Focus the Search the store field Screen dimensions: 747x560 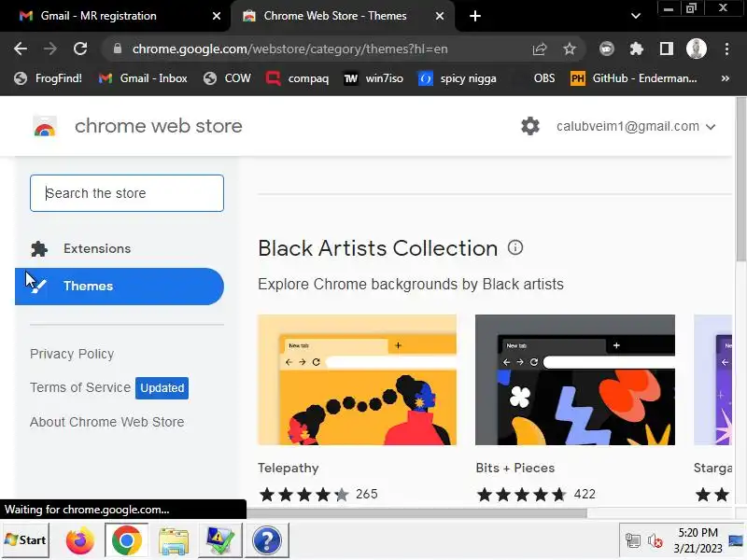pyautogui.click(x=127, y=193)
